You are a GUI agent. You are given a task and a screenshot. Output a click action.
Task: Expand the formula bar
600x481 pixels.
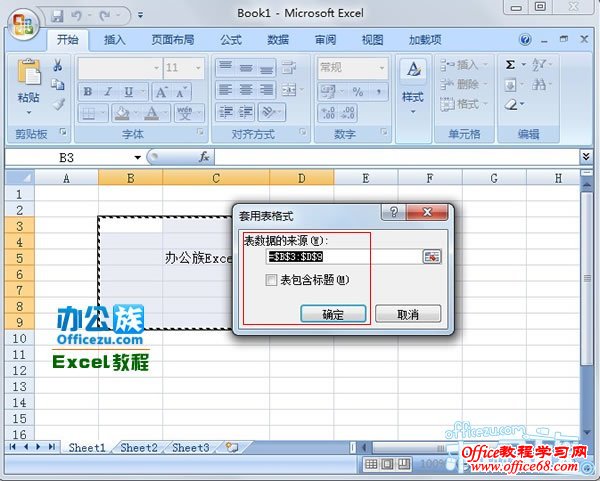pos(586,157)
